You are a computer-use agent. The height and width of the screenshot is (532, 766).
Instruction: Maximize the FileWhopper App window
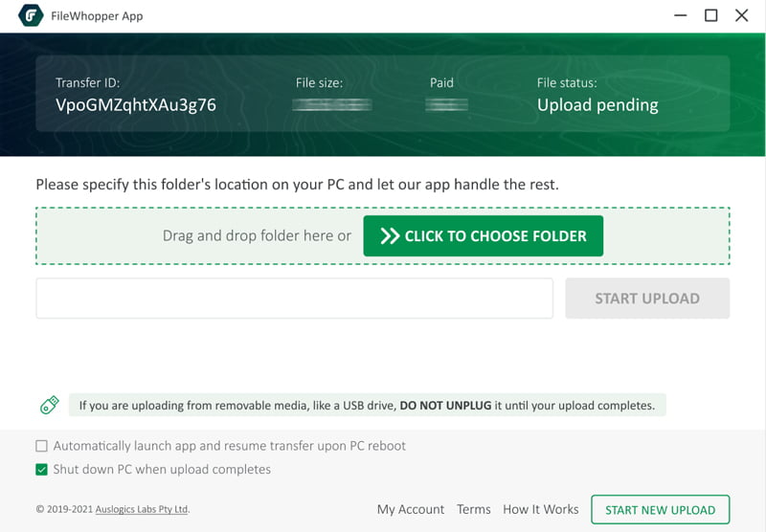click(710, 15)
